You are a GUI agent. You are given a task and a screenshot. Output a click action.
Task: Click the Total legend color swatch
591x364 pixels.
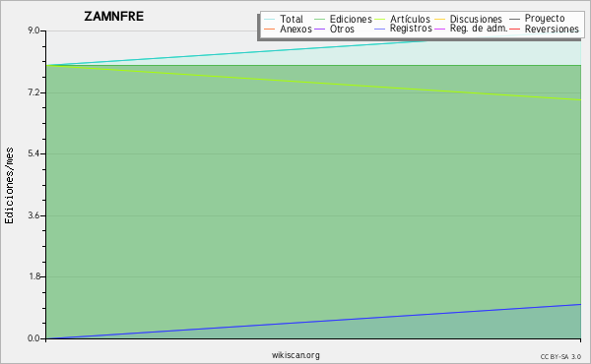coord(270,20)
